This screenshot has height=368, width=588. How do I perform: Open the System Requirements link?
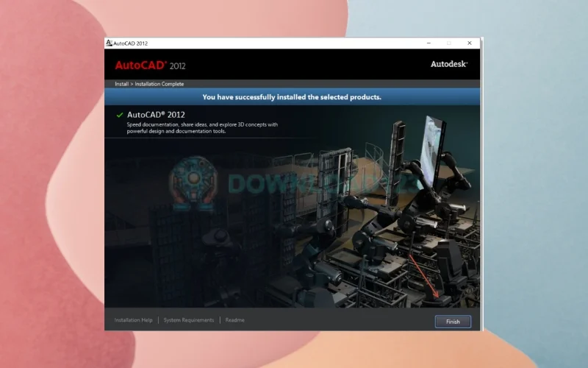189,320
